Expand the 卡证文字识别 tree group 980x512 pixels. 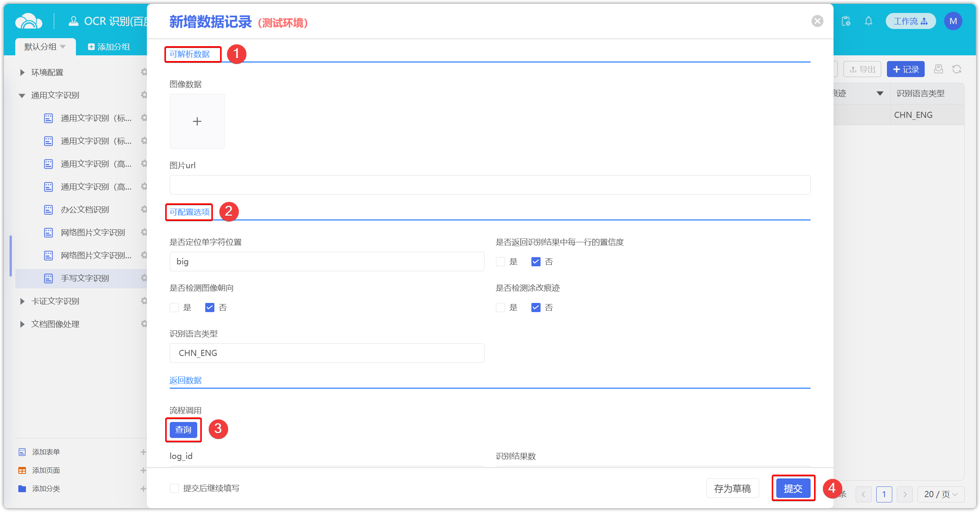22,301
